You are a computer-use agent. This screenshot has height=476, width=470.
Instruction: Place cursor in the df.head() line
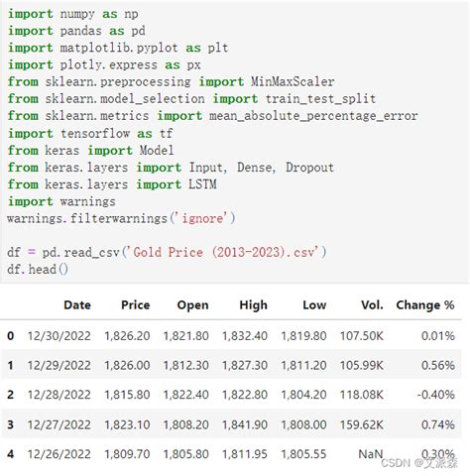38,269
